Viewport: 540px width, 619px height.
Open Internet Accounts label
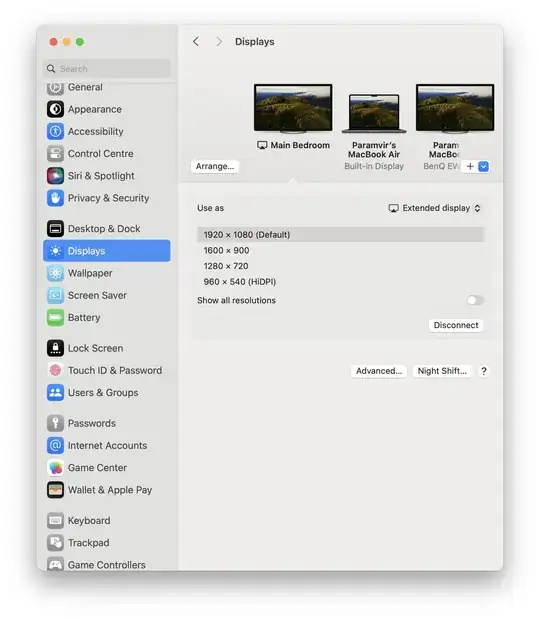[107, 445]
